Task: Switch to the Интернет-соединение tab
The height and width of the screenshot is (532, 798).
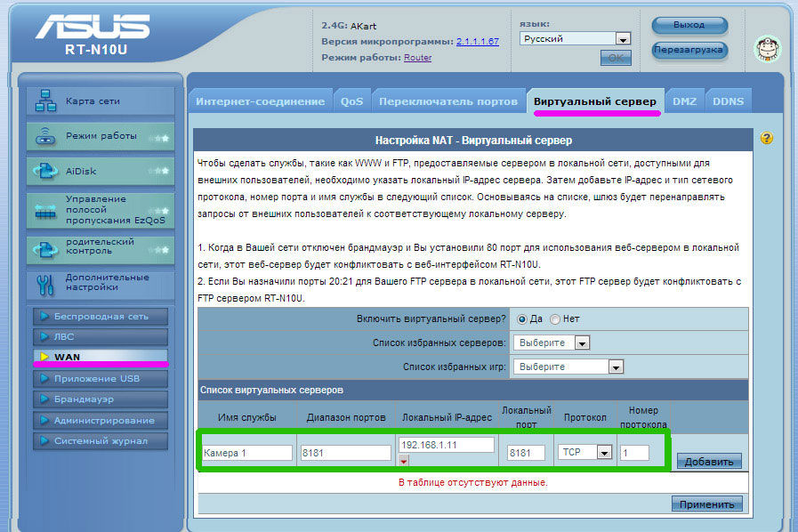Action: point(260,101)
